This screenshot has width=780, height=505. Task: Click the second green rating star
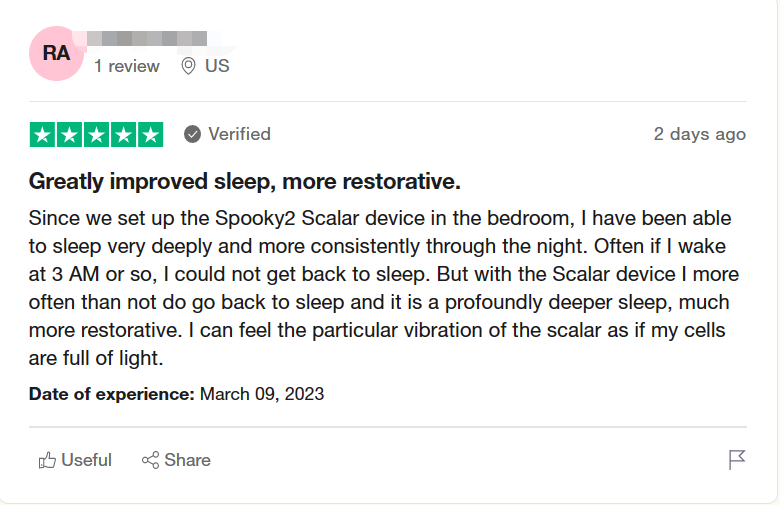[69, 134]
